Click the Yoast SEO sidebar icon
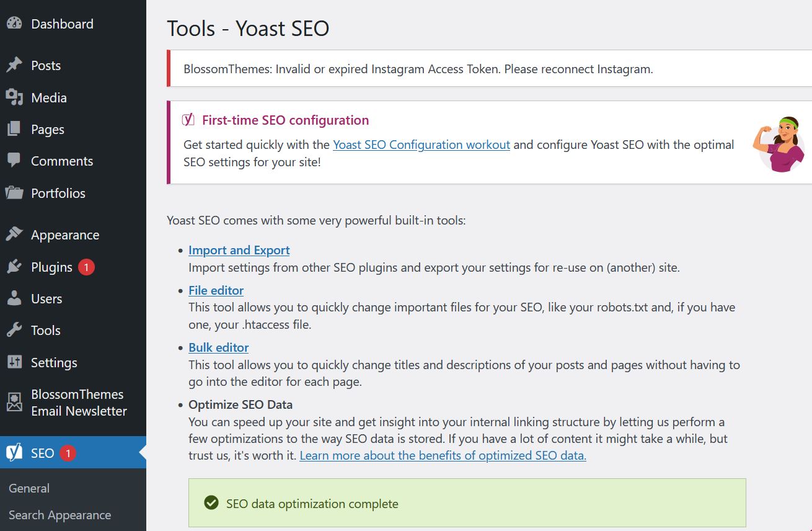Screen dimensions: 812x531 tap(14, 453)
